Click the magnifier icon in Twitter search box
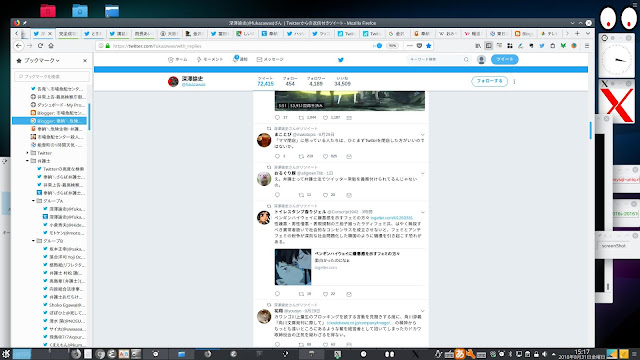 (466, 60)
